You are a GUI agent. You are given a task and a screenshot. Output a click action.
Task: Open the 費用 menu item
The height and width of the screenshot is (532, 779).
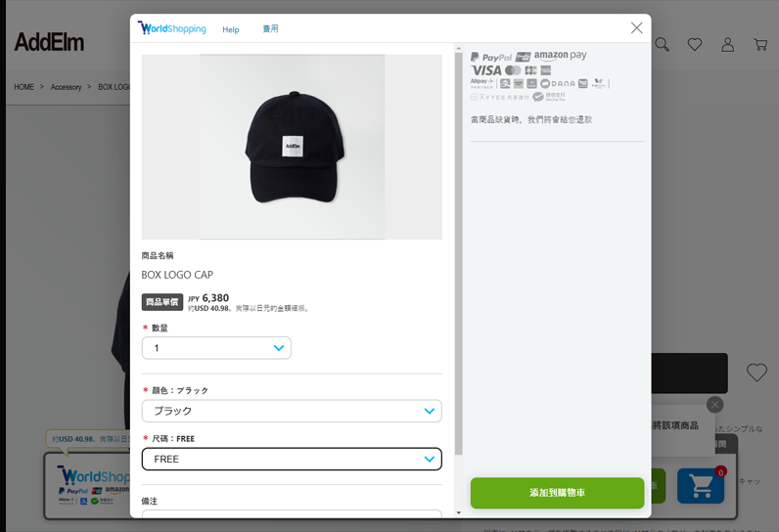tap(270, 28)
